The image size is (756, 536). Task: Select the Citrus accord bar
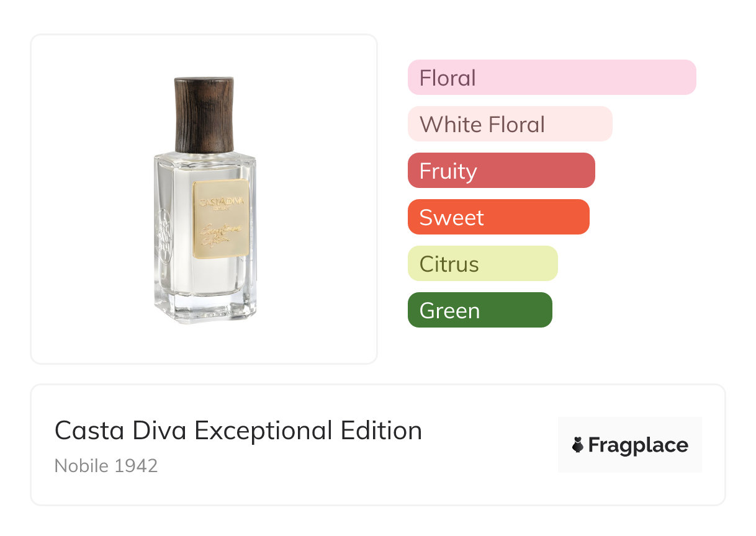[482, 264]
